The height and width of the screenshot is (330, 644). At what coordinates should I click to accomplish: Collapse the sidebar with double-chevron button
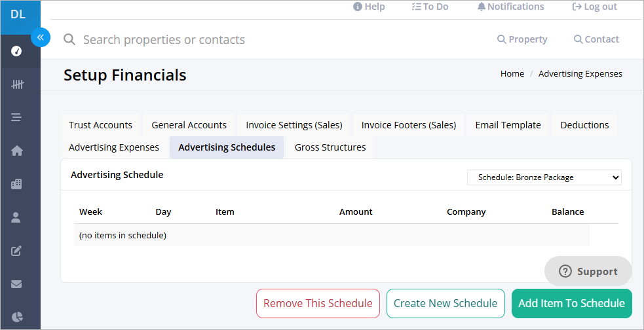pyautogui.click(x=41, y=37)
